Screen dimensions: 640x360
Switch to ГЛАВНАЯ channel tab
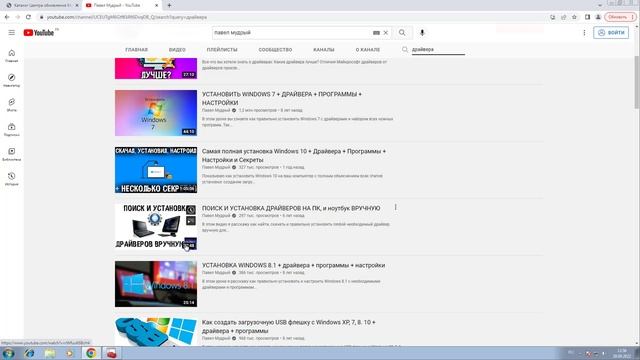click(136, 50)
